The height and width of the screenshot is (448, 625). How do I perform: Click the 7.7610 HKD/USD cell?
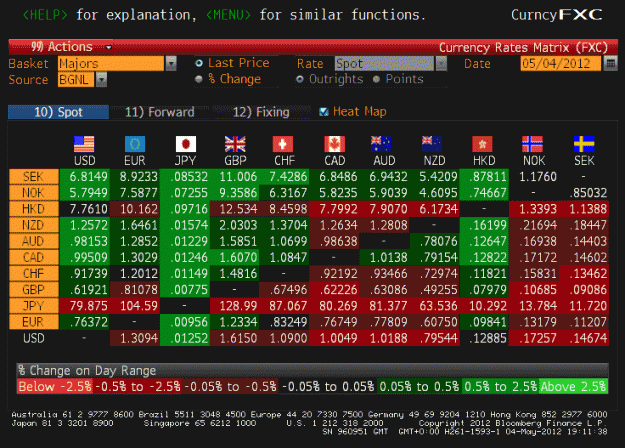point(85,209)
